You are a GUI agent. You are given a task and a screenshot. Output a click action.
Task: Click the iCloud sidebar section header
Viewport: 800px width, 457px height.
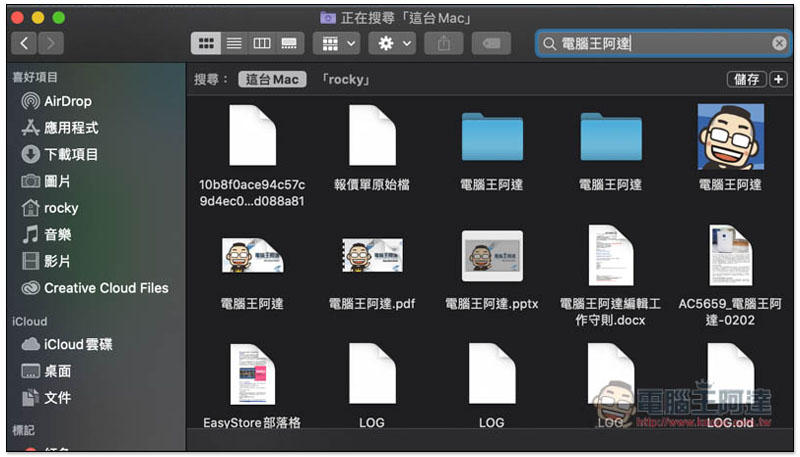pos(30,321)
